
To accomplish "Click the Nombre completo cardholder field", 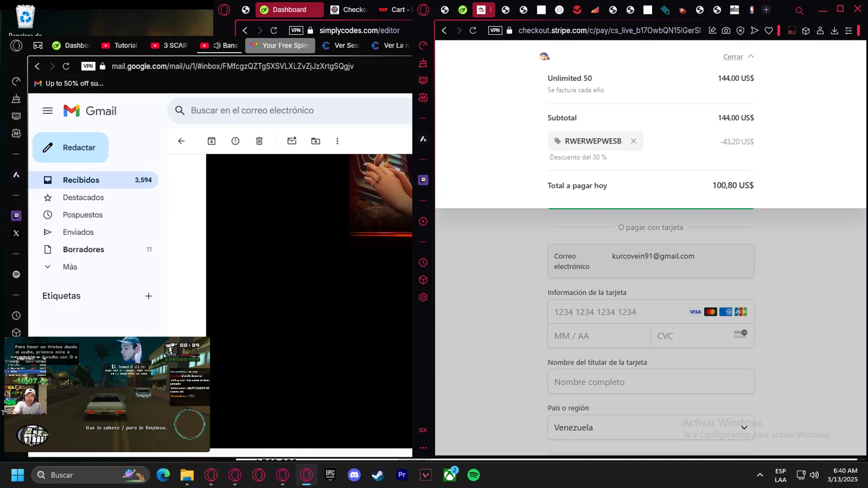I will coord(651,382).
